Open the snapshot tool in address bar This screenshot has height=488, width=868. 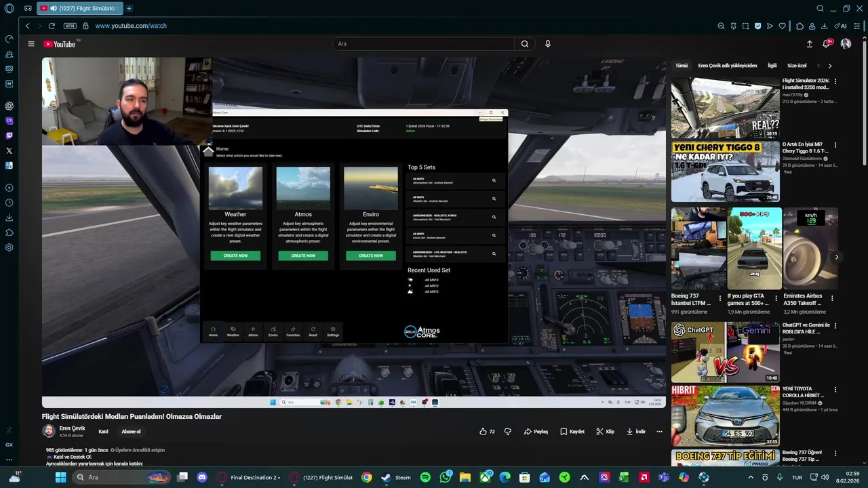pyautogui.click(x=745, y=26)
